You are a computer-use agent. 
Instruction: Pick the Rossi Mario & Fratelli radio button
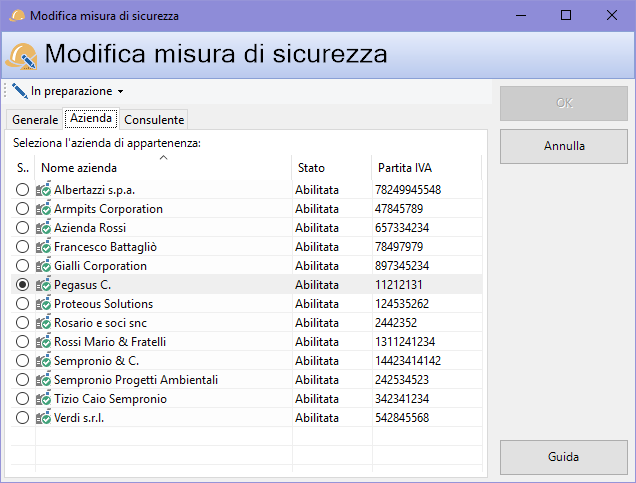(x=22, y=342)
